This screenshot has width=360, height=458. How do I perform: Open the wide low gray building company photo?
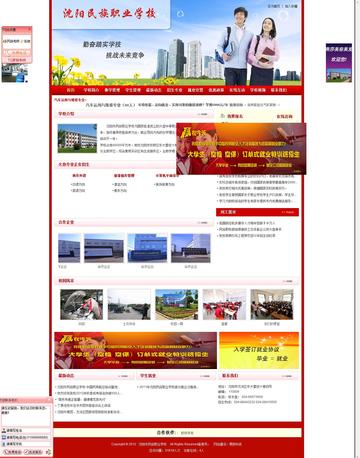(104, 248)
